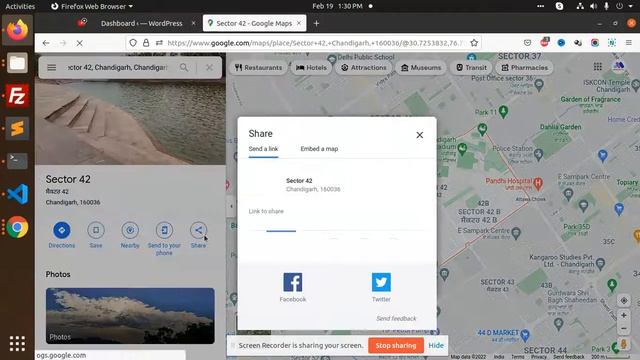640x360 pixels.
Task: Open the Photos thumbnail
Action: click(130, 316)
